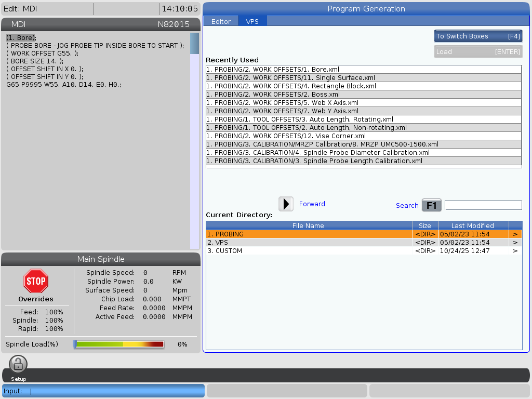Open the 1. PROBING directory arrow
The height and width of the screenshot is (399, 532).
pos(515,234)
